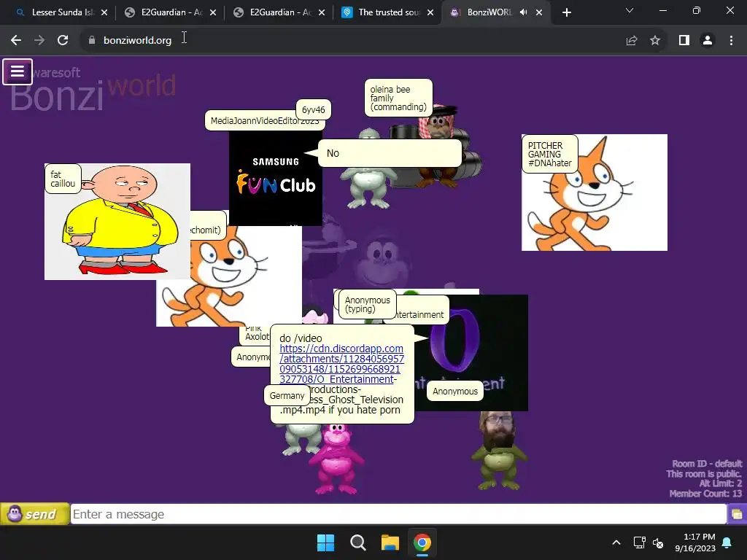
Task: Open Windows taskbar search
Action: click(357, 542)
